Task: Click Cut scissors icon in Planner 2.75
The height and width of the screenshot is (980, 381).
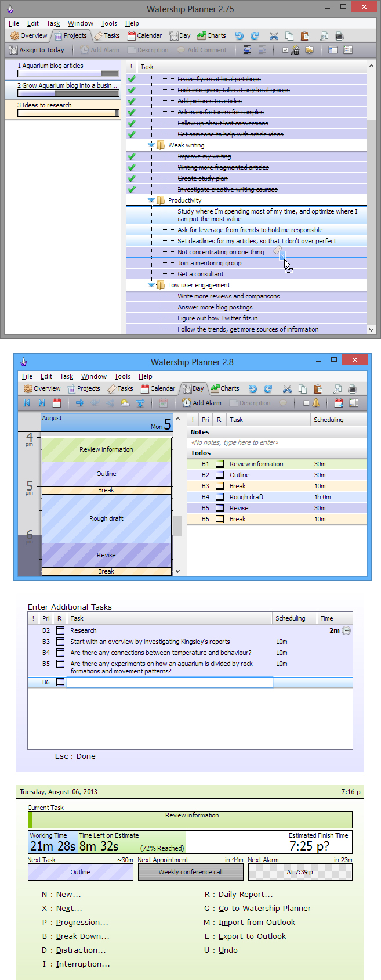Action: tap(274, 35)
